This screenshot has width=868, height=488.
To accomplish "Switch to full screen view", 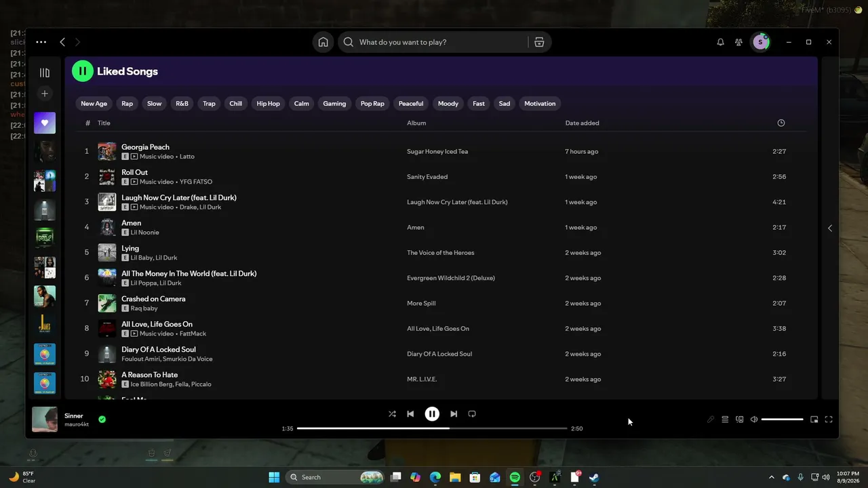I will pyautogui.click(x=829, y=420).
